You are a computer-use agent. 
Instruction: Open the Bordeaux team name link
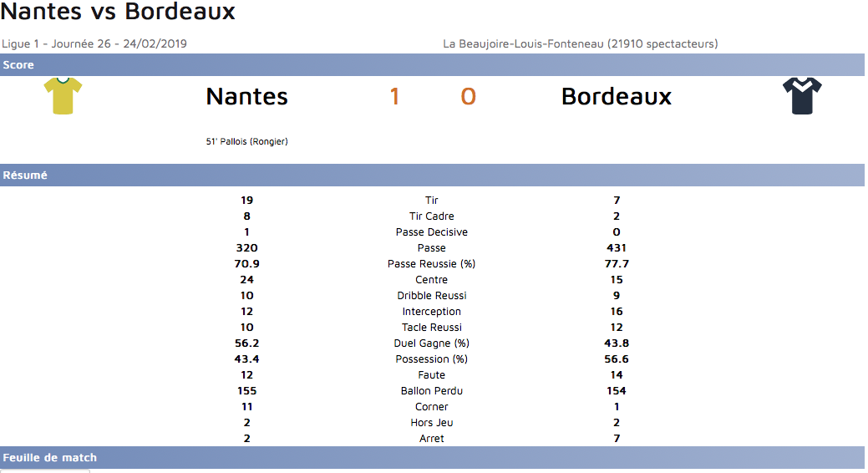pos(616,97)
